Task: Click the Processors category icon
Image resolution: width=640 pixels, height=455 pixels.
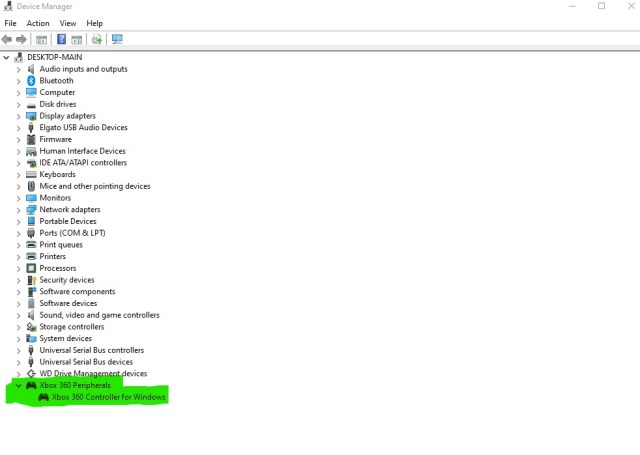Action: [x=31, y=268]
